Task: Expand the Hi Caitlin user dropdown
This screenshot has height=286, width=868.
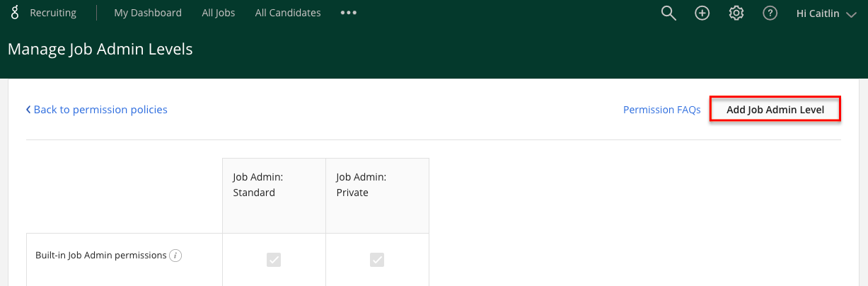Action: coord(826,13)
